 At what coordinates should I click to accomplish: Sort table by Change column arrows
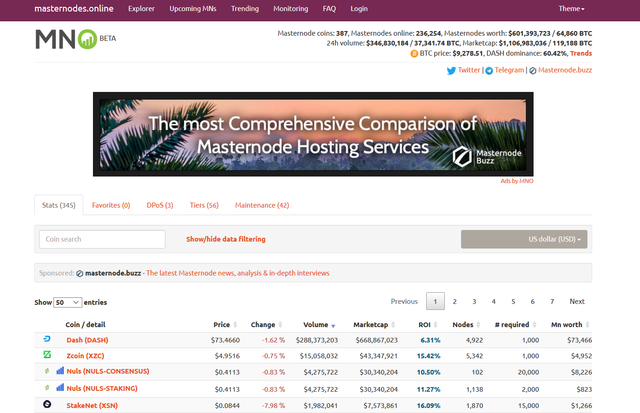click(x=280, y=325)
